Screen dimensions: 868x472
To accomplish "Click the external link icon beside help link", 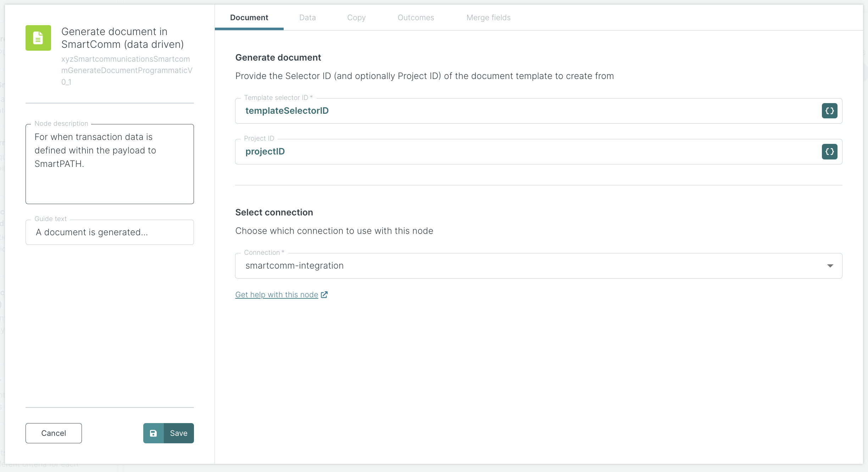I will click(x=324, y=294).
